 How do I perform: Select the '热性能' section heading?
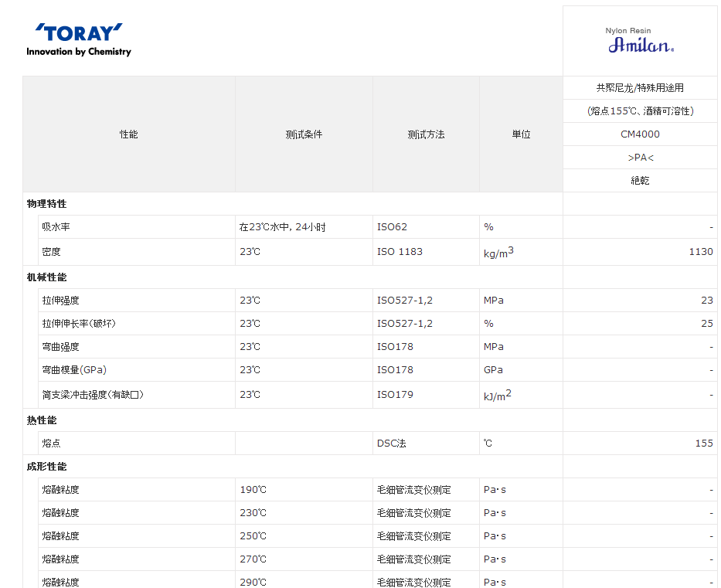(x=42, y=420)
